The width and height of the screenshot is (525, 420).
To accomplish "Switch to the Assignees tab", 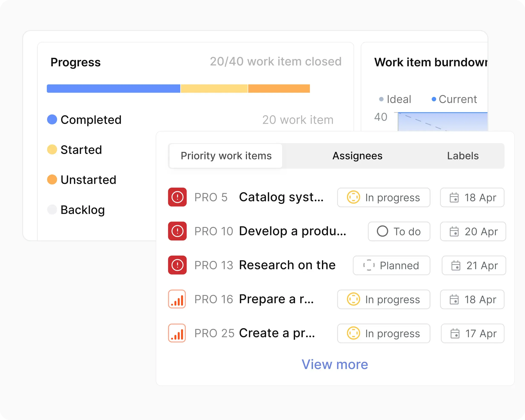I will coord(357,156).
